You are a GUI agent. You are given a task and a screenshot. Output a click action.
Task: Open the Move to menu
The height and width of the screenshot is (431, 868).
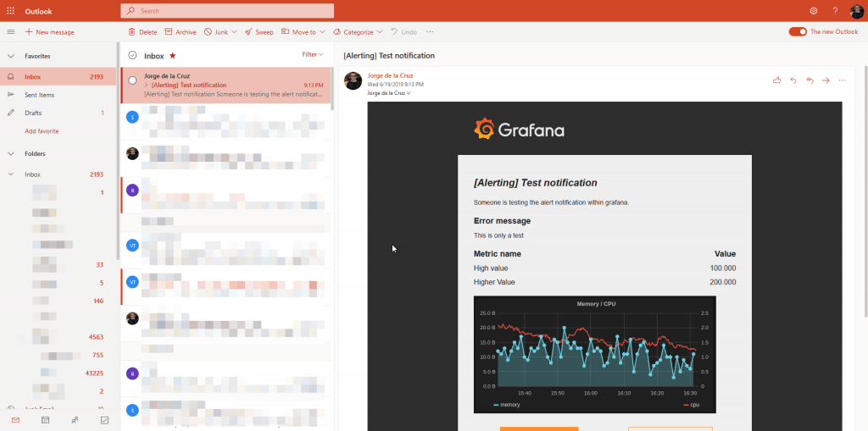pos(303,32)
